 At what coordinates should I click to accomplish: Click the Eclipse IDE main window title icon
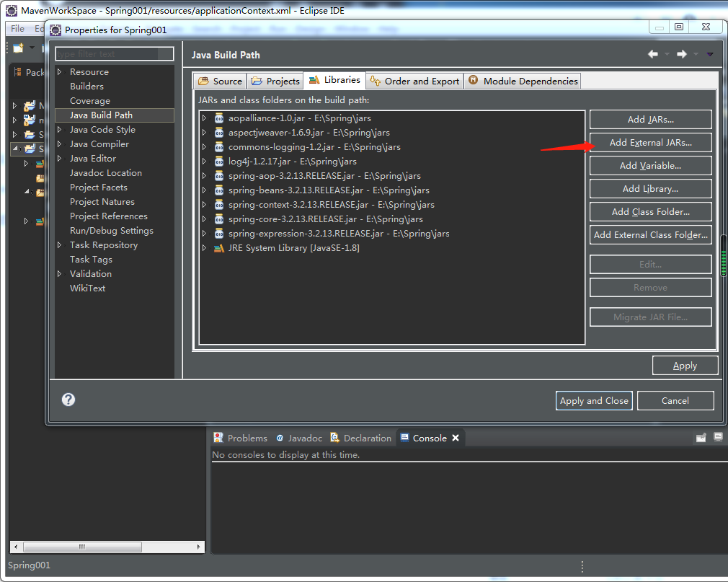pos(12,10)
